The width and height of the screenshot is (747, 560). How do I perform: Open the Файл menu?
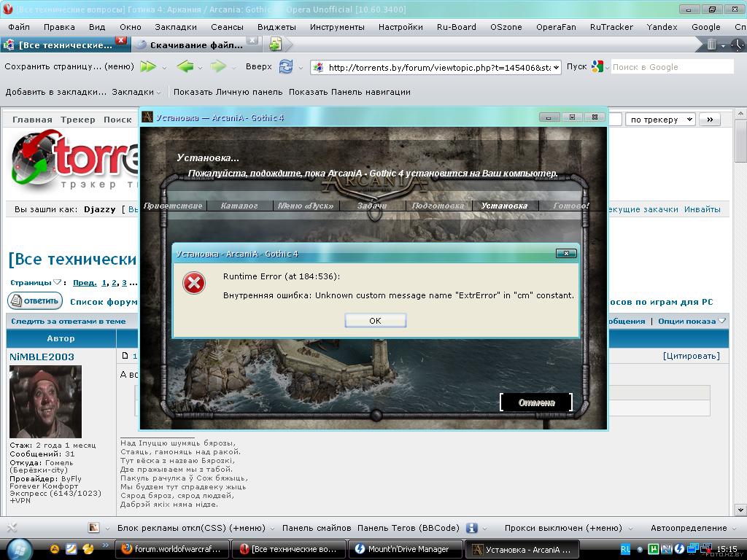click(x=19, y=27)
